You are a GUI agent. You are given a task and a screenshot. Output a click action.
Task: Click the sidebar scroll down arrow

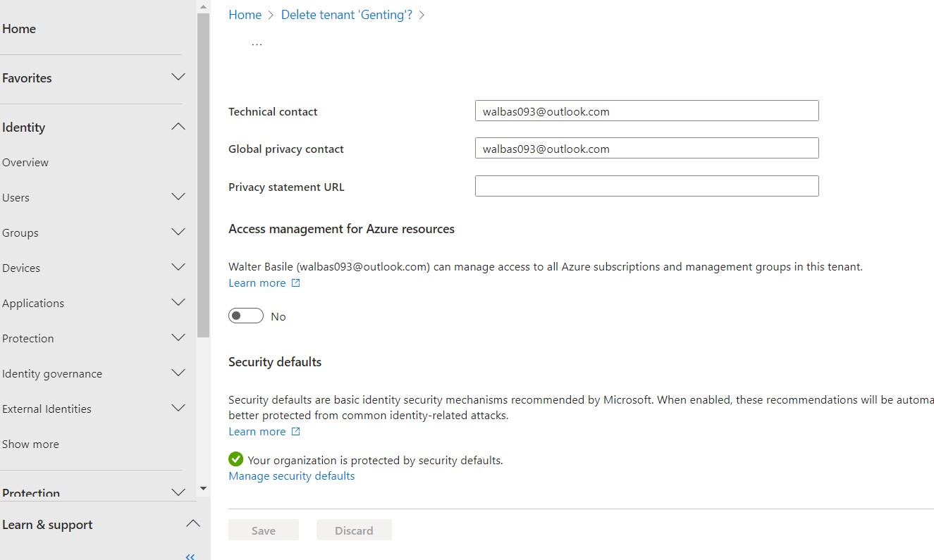click(203, 488)
